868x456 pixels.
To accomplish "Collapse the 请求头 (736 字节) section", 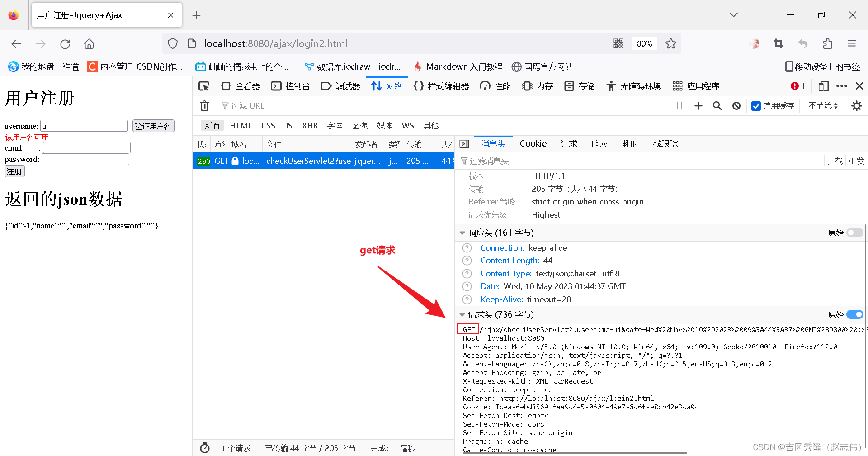I will point(462,315).
